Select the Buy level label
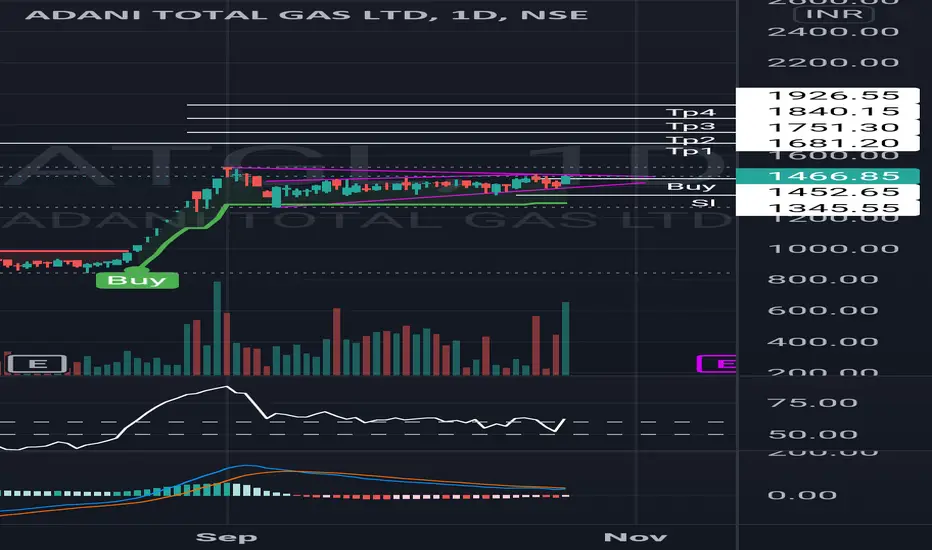Image resolution: width=932 pixels, height=550 pixels. [691, 187]
